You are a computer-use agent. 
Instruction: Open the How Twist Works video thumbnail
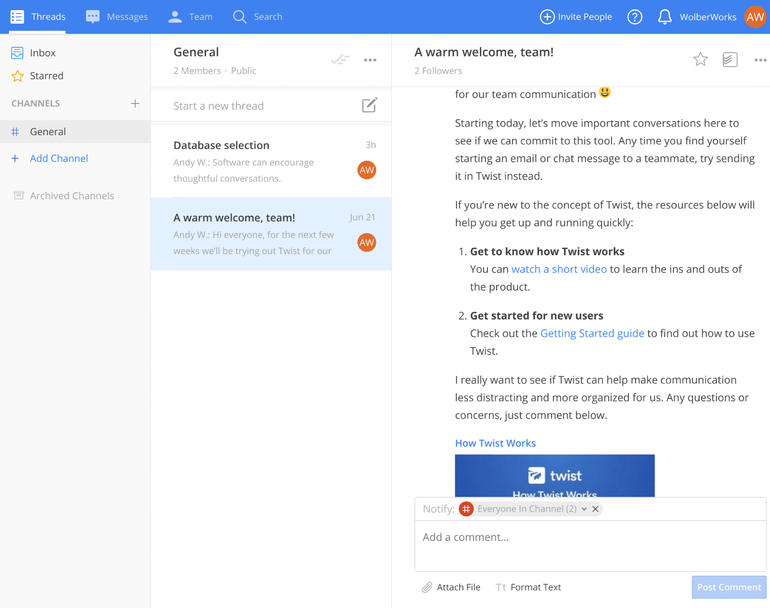[x=554, y=476]
